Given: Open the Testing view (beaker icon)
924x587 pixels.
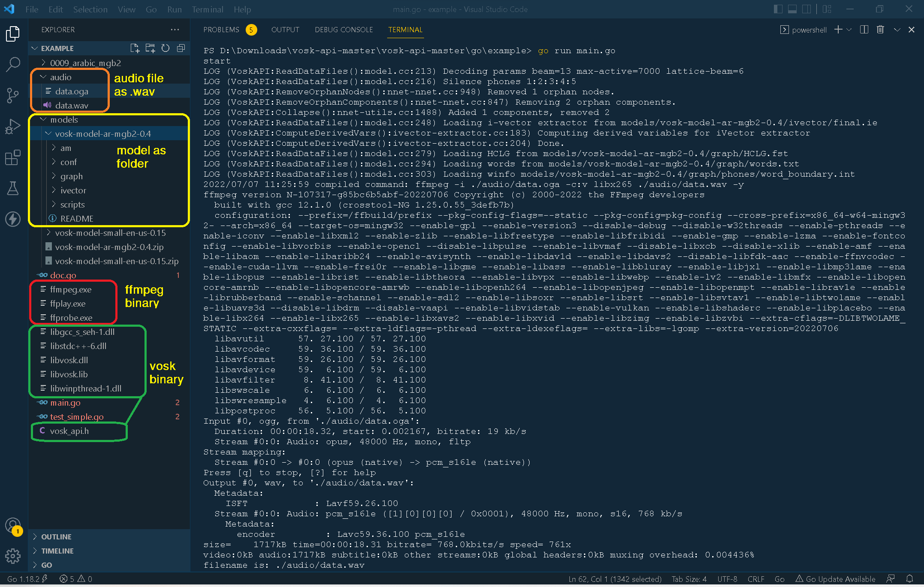Looking at the screenshot, I should 13,188.
